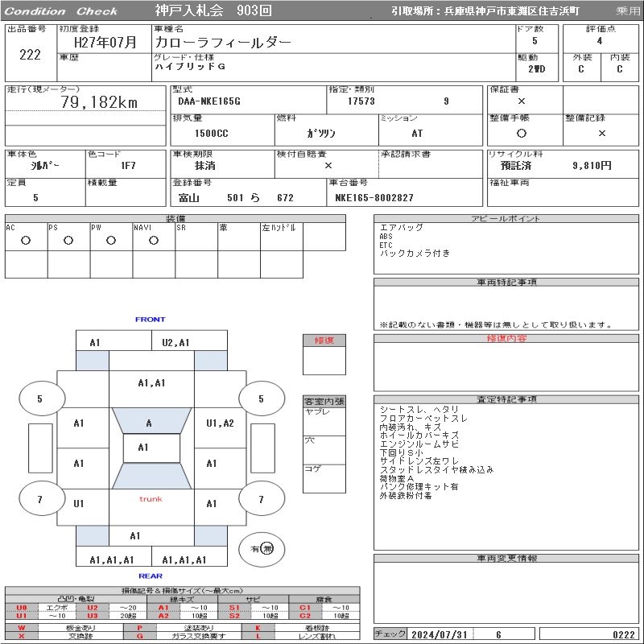Select 'エアバッグ' in appeal points
This screenshot has width=644, height=644.
pyautogui.click(x=401, y=228)
